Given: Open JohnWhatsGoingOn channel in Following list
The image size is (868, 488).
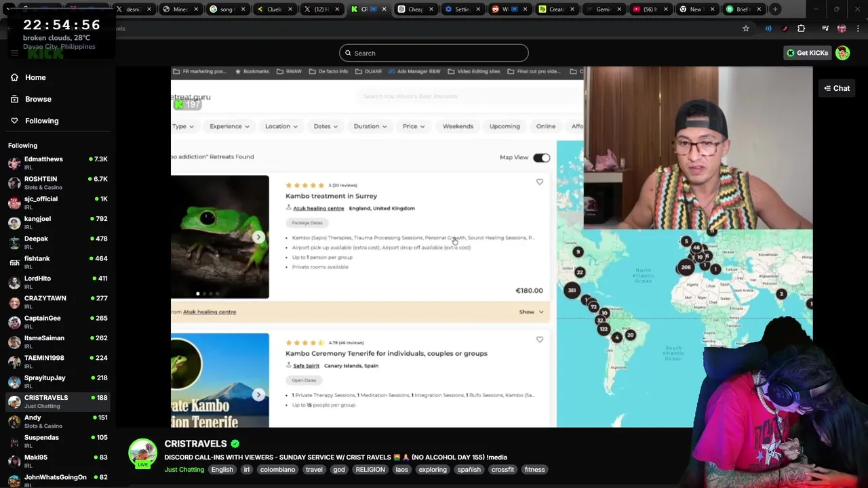Looking at the screenshot, I should click(58, 480).
